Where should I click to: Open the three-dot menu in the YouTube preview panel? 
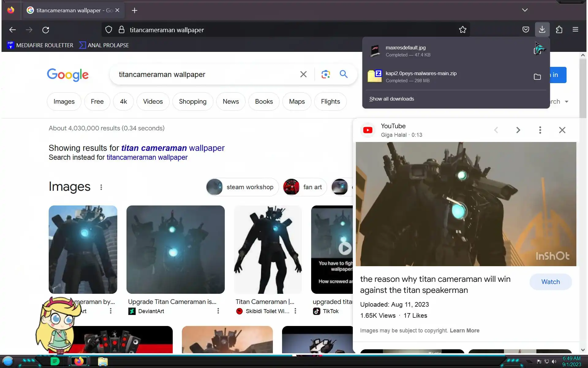540,130
